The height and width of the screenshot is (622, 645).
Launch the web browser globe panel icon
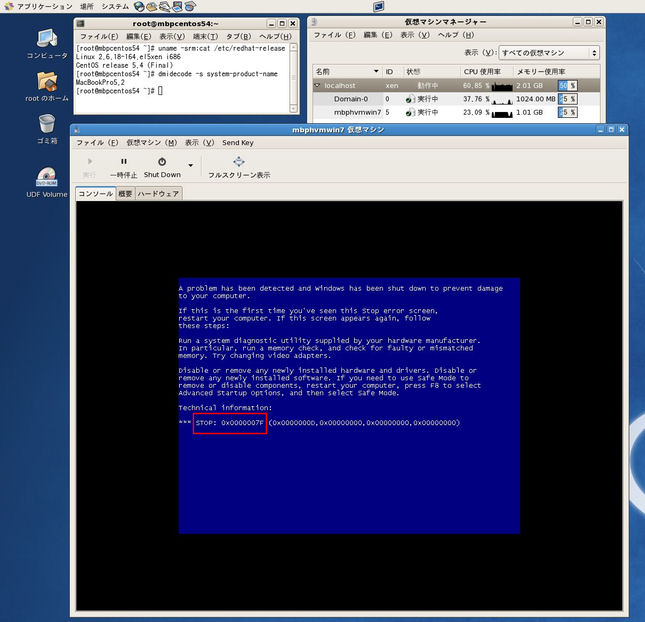[139, 6]
